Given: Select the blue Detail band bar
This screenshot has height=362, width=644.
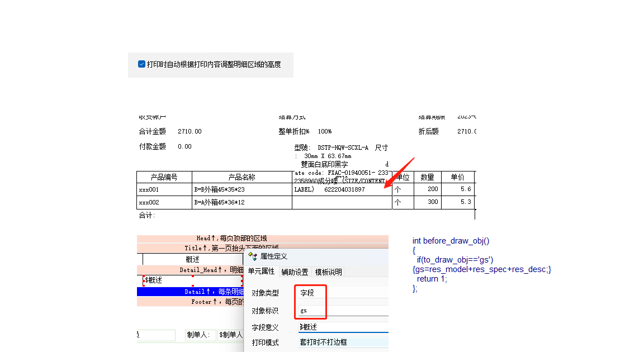Looking at the screenshot, I should click(x=190, y=292).
